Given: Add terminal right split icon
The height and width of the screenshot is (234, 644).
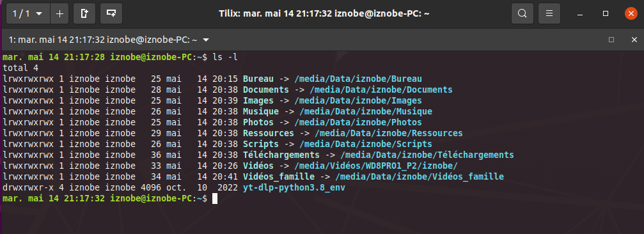Looking at the screenshot, I should click(84, 13).
